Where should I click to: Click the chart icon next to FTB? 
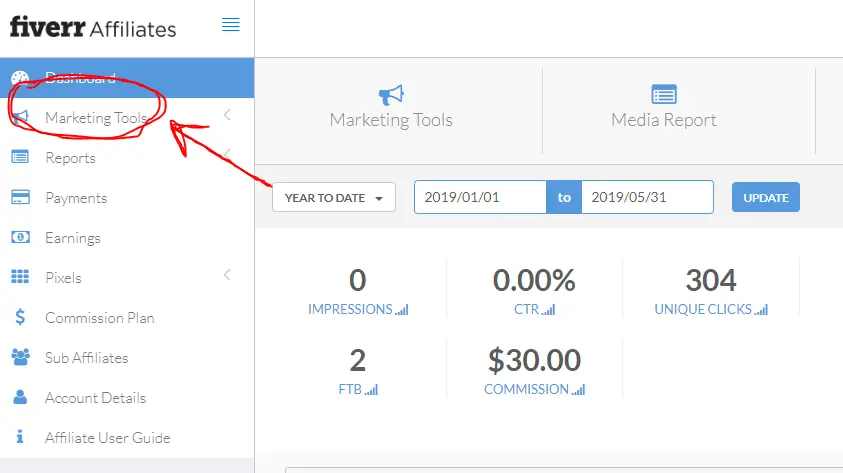pyautogui.click(x=372, y=390)
